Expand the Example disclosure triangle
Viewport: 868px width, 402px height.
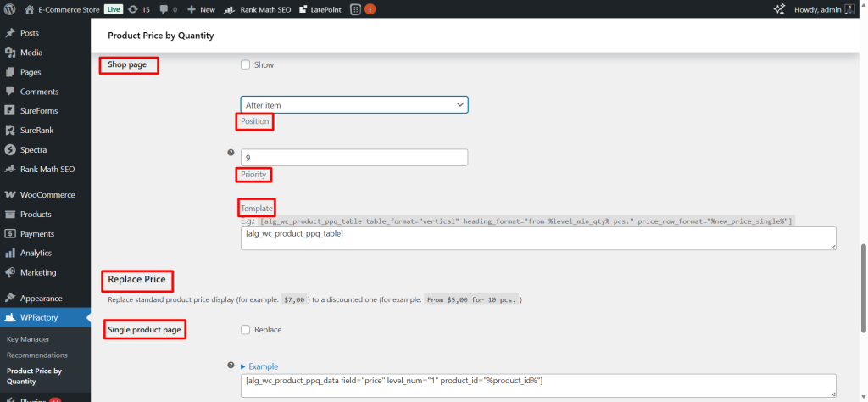(x=244, y=366)
